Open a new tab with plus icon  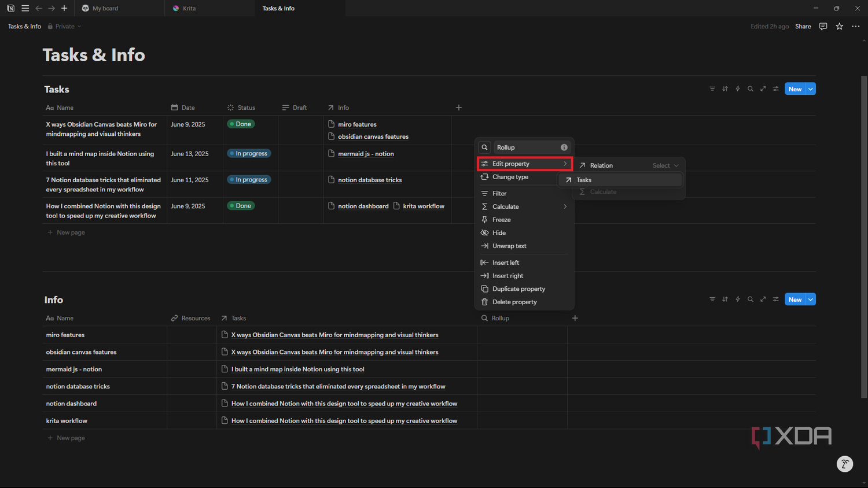coord(64,8)
